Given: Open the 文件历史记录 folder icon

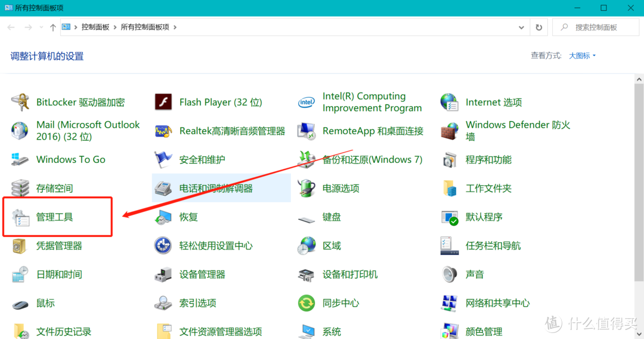Looking at the screenshot, I should click(x=20, y=331).
